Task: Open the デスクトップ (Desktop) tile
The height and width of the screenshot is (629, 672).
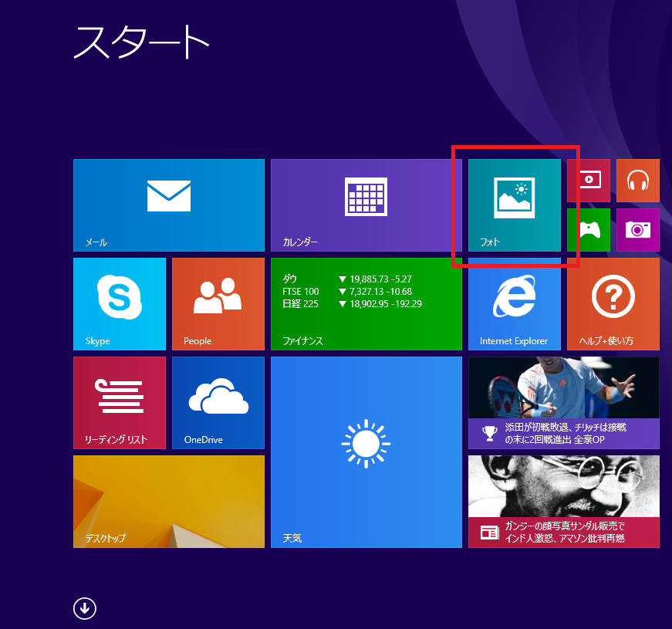Action: pyautogui.click(x=168, y=501)
